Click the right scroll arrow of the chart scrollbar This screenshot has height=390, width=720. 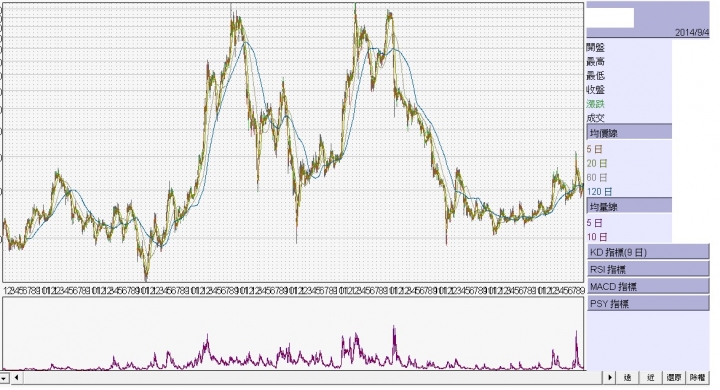[609, 378]
